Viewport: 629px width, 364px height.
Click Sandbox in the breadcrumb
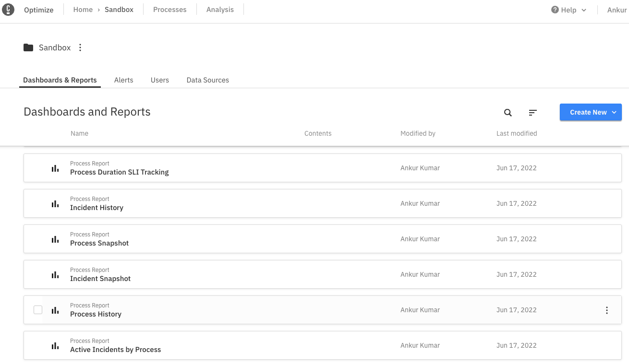tap(119, 10)
